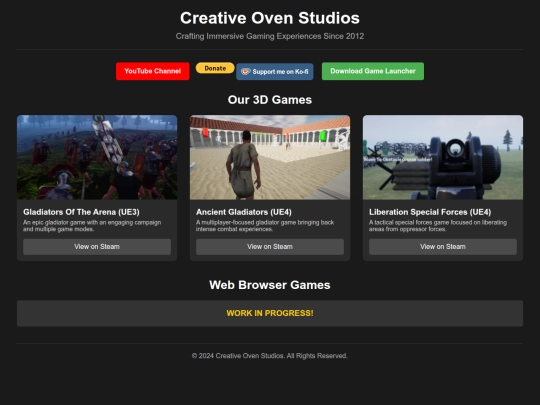Open Liberation Special Forces screenshot thumbnail
Image resolution: width=540 pixels, height=405 pixels.
(x=443, y=157)
